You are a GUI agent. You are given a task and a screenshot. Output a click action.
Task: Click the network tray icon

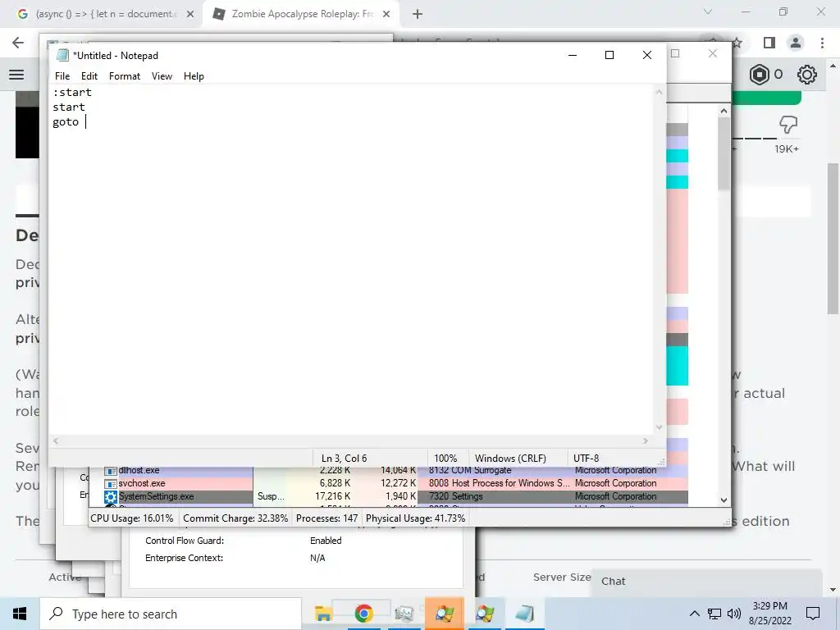point(714,614)
